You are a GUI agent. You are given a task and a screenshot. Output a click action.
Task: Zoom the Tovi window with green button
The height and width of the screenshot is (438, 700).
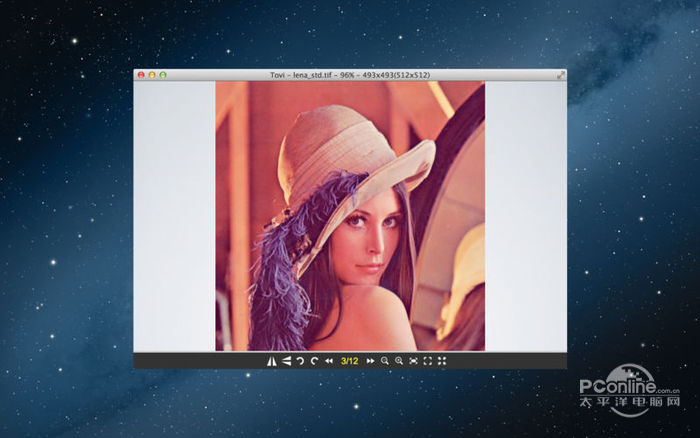[163, 75]
